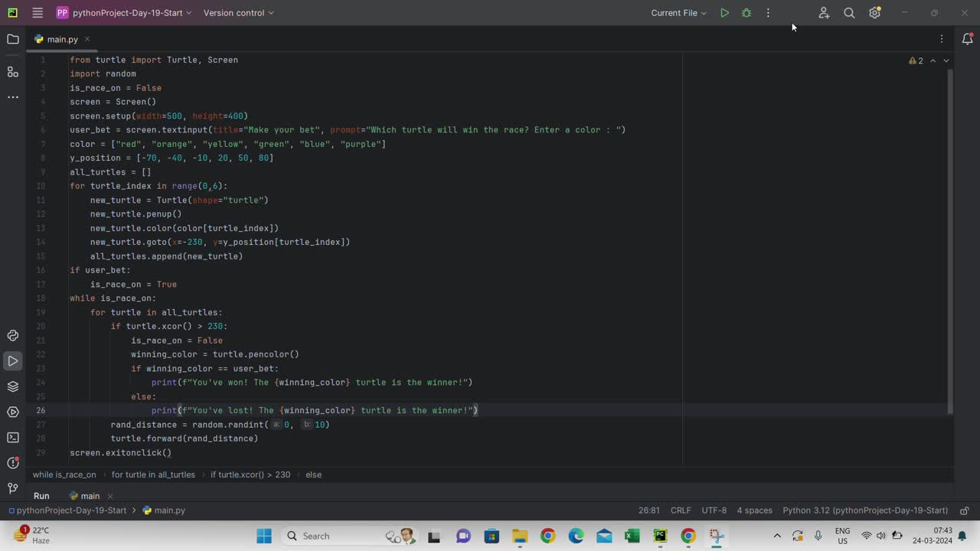Click main.py in the bottom navigation bar
The image size is (980, 551).
(164, 510)
